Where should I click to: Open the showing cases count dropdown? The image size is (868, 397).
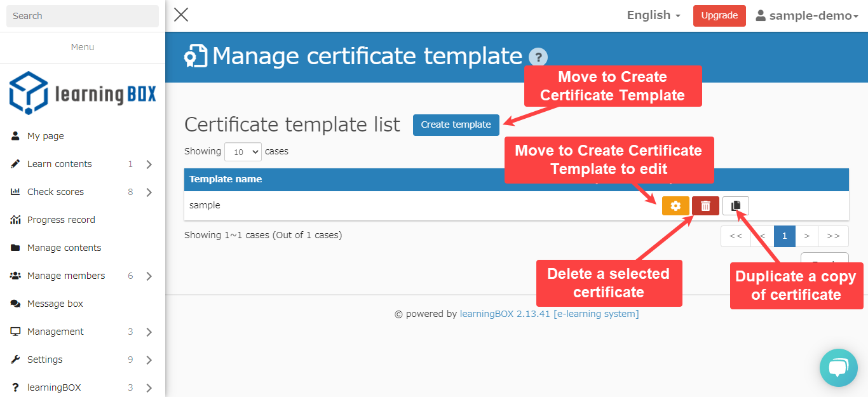point(243,152)
